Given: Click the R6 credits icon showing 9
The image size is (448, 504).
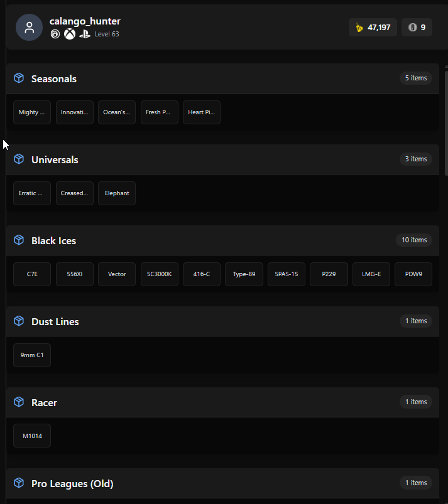Looking at the screenshot, I should pos(413,28).
